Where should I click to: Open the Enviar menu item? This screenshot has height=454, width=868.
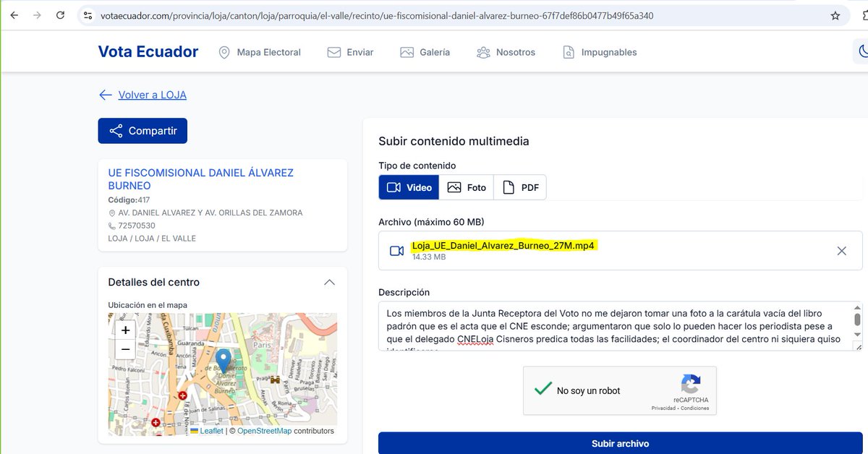pyautogui.click(x=351, y=52)
